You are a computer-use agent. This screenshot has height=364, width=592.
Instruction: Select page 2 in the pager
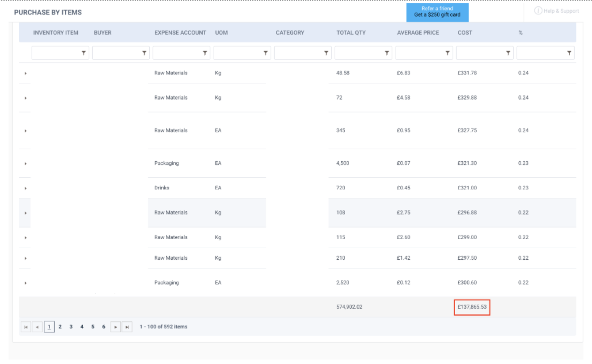pos(60,327)
